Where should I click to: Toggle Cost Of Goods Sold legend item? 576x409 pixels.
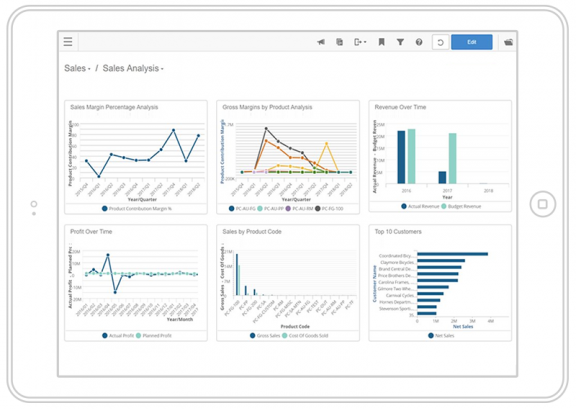[305, 336]
